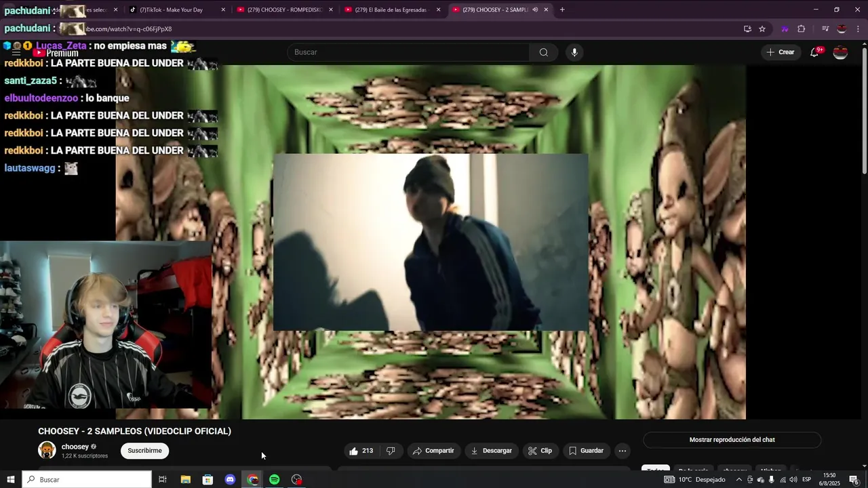
Task: Click the YouTube search magnifier button
Action: point(543,52)
